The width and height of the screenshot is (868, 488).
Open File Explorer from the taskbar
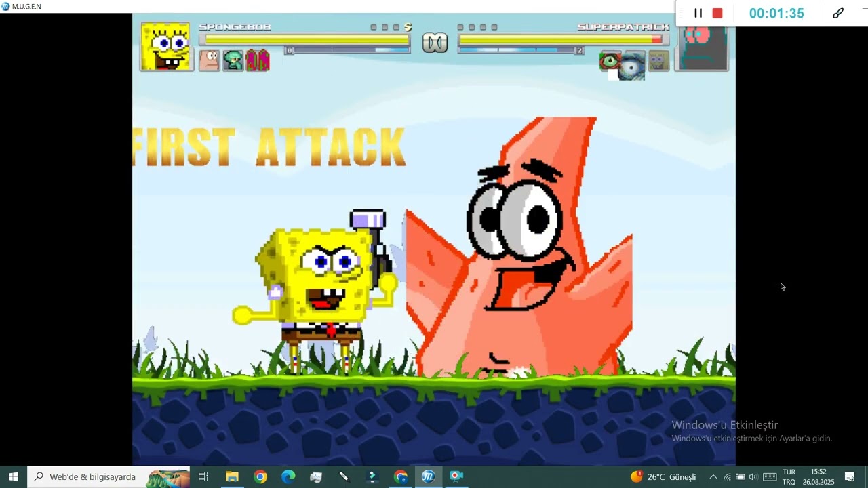tap(232, 476)
